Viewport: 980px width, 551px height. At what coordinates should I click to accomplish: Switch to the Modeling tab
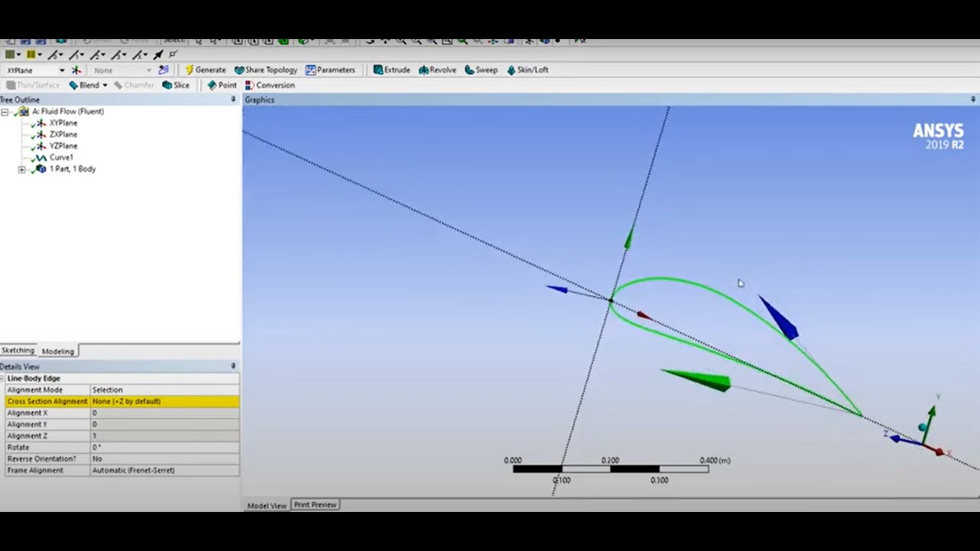pos(58,351)
